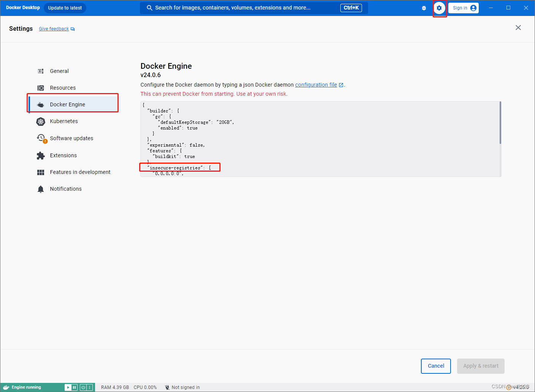Select the General settings tab
The height and width of the screenshot is (392, 535).
point(74,71)
